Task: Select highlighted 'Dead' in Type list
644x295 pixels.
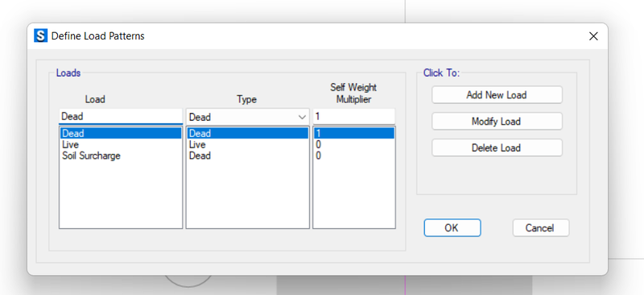Action: [x=248, y=133]
